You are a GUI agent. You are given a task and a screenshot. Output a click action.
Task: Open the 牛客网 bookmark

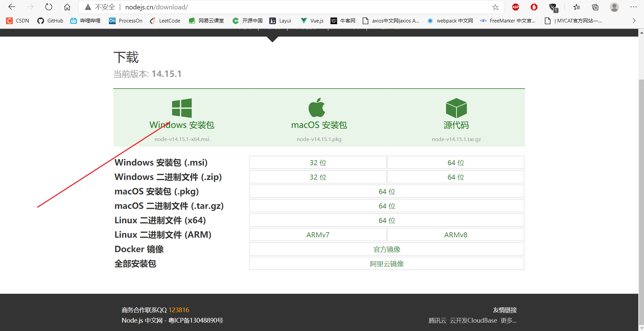(x=343, y=21)
